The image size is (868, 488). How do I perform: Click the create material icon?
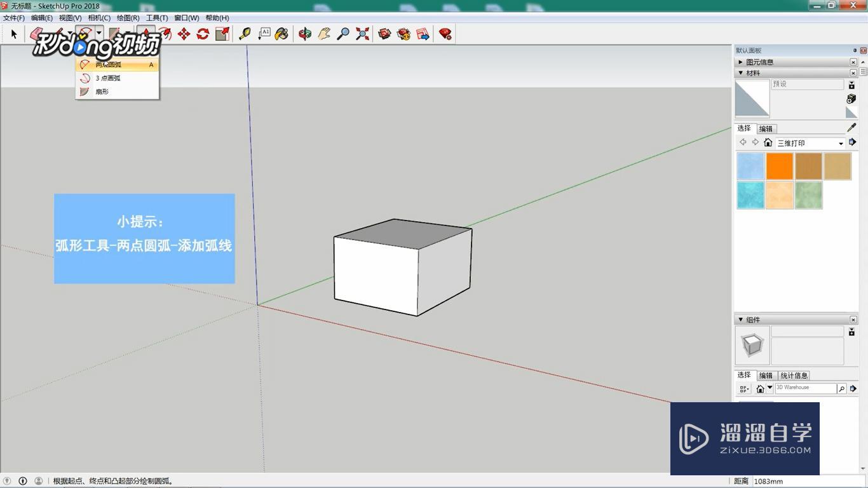(x=851, y=98)
